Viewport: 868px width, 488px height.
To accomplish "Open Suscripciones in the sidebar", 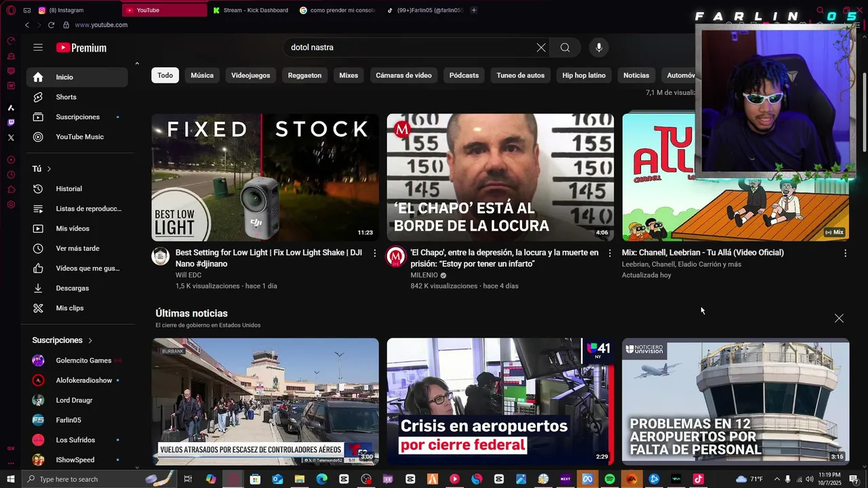I will 77,117.
